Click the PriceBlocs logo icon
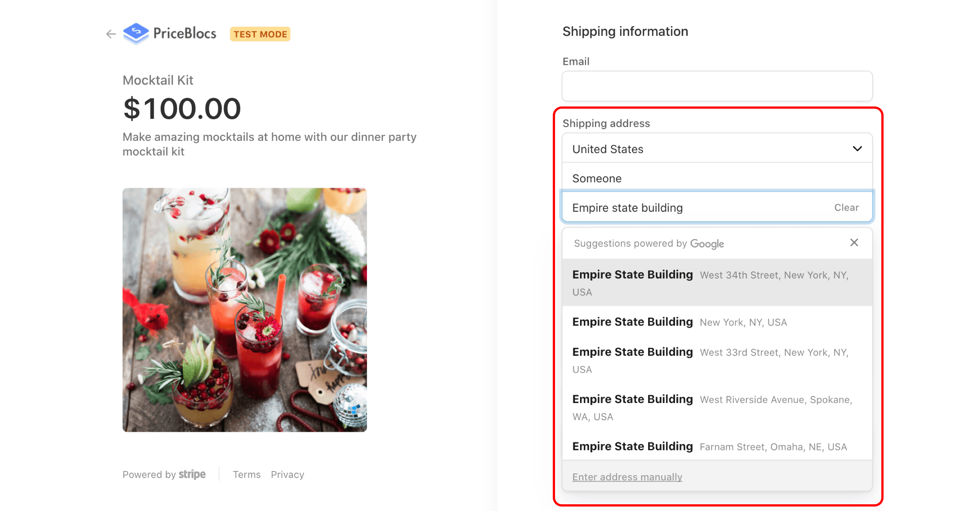The width and height of the screenshot is (980, 511). point(136,34)
